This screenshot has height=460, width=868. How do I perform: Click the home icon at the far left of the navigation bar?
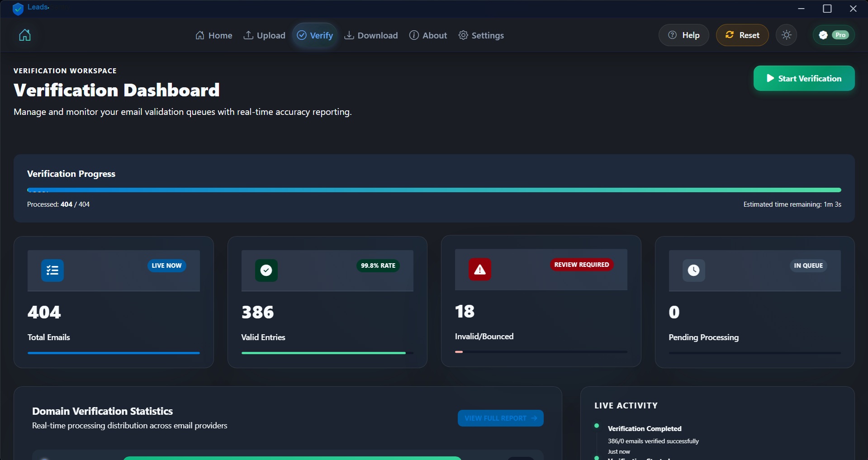(x=25, y=35)
